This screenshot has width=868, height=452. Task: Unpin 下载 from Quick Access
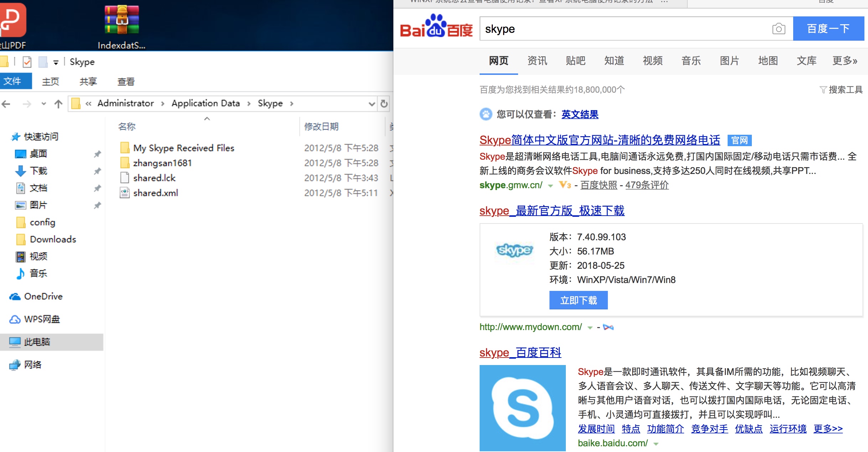click(x=97, y=171)
